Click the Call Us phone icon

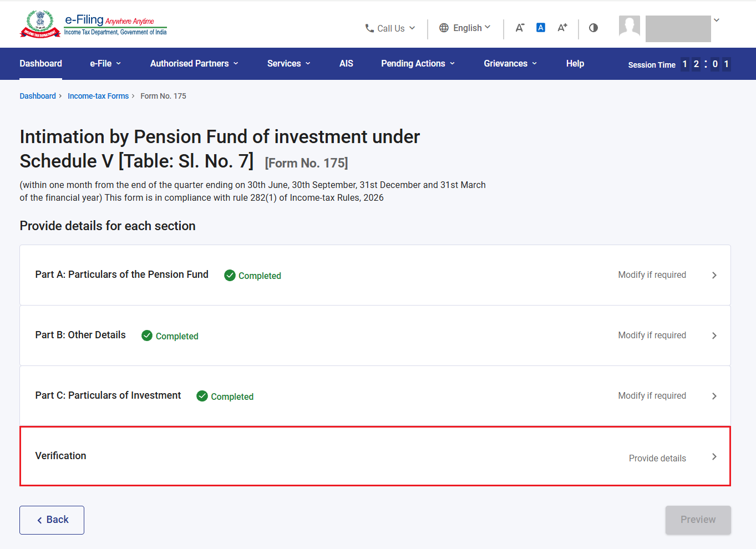(369, 28)
